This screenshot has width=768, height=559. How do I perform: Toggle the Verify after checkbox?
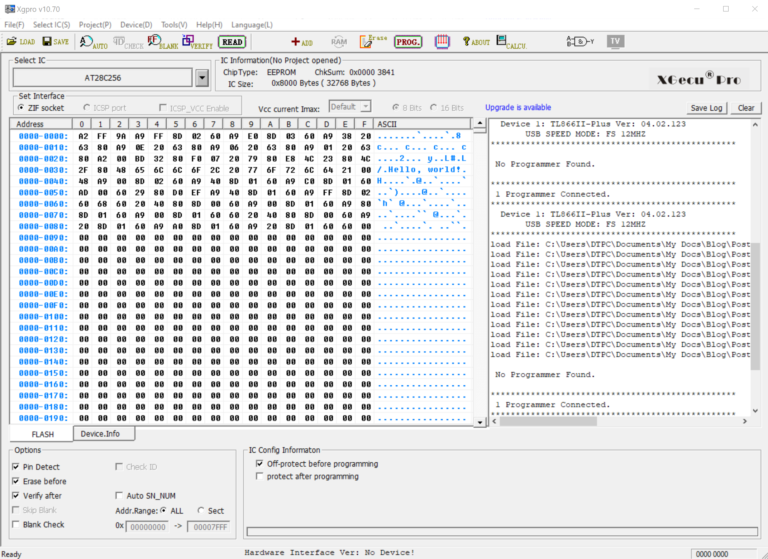pyautogui.click(x=16, y=495)
